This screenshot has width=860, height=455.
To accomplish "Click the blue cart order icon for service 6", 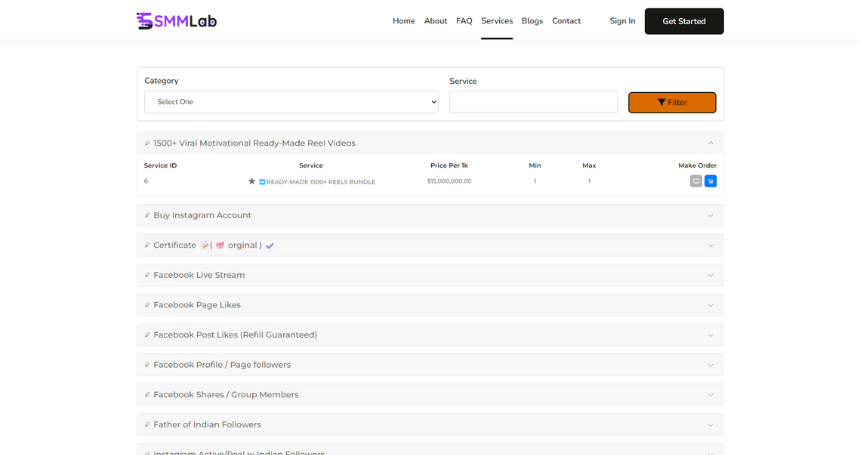I will [710, 181].
